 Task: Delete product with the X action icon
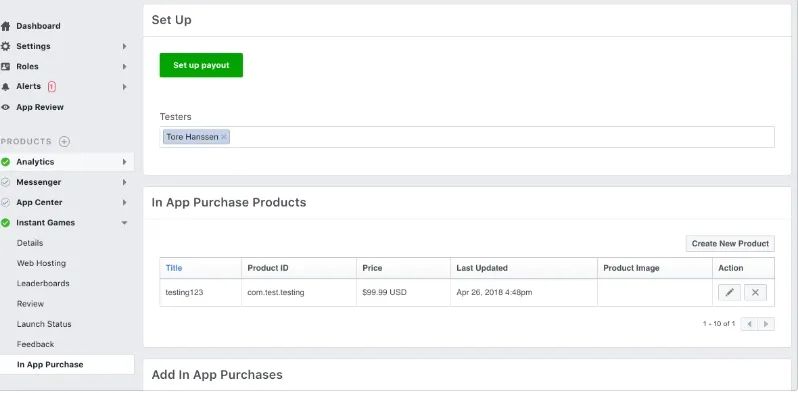(755, 293)
